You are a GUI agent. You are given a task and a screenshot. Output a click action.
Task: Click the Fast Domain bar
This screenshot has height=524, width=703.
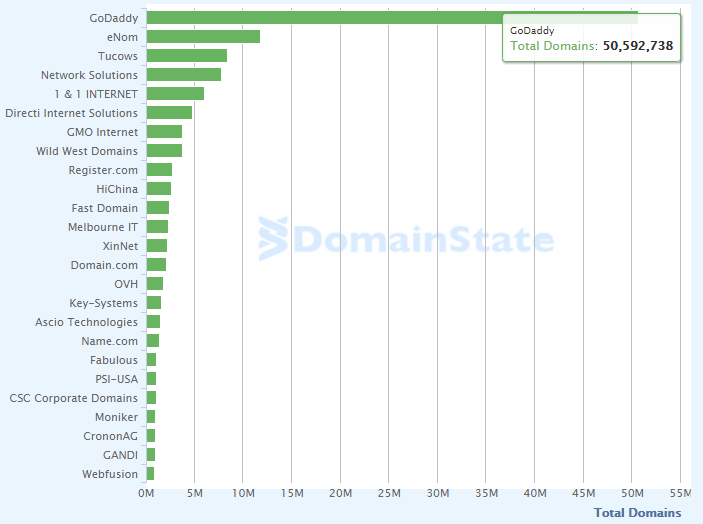[x=158, y=208]
